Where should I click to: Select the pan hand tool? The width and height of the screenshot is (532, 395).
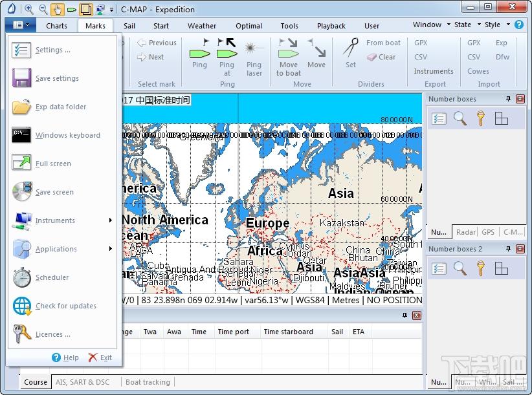pos(58,9)
